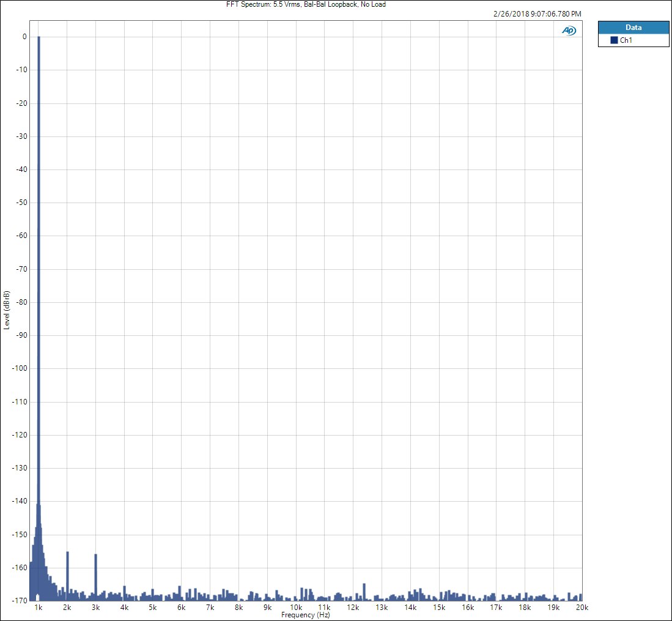Select the 1k frequency tick label
672x621 pixels.
[39, 608]
